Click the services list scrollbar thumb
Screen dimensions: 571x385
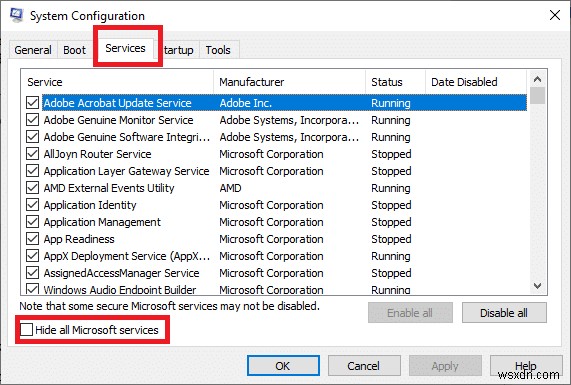tap(537, 95)
